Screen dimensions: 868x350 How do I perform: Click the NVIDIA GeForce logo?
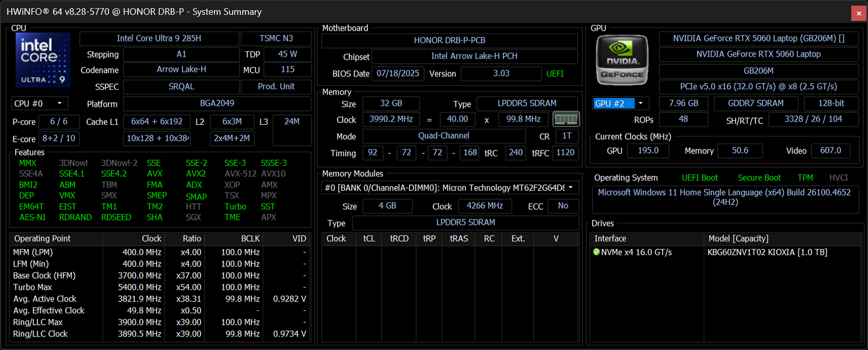pos(622,60)
